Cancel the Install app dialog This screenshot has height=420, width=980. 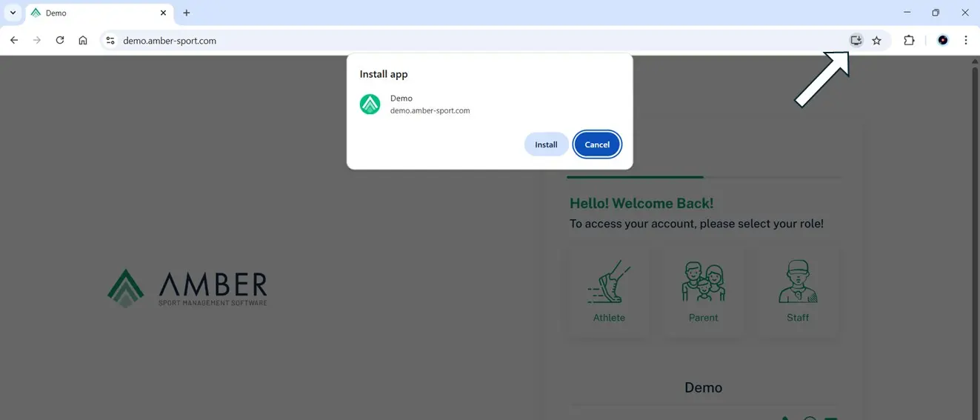click(x=597, y=144)
